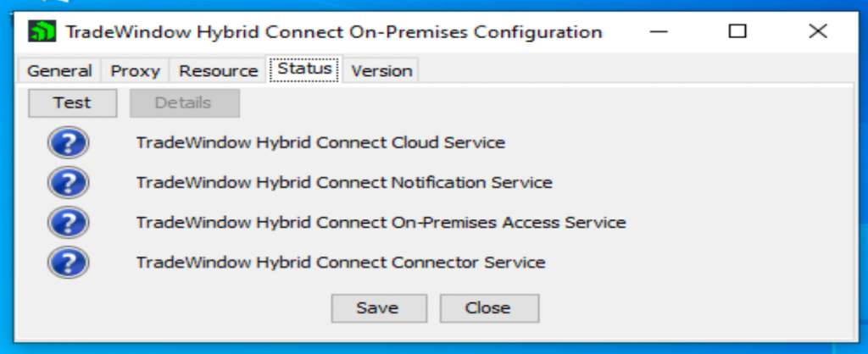Select the Hybrid Connect Cloud Service label
The height and width of the screenshot is (354, 868).
click(x=320, y=143)
